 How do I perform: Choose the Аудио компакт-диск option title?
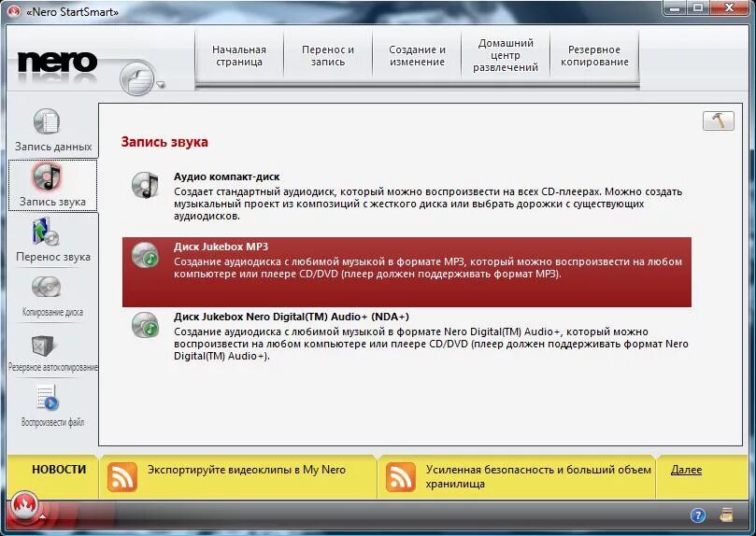point(226,176)
